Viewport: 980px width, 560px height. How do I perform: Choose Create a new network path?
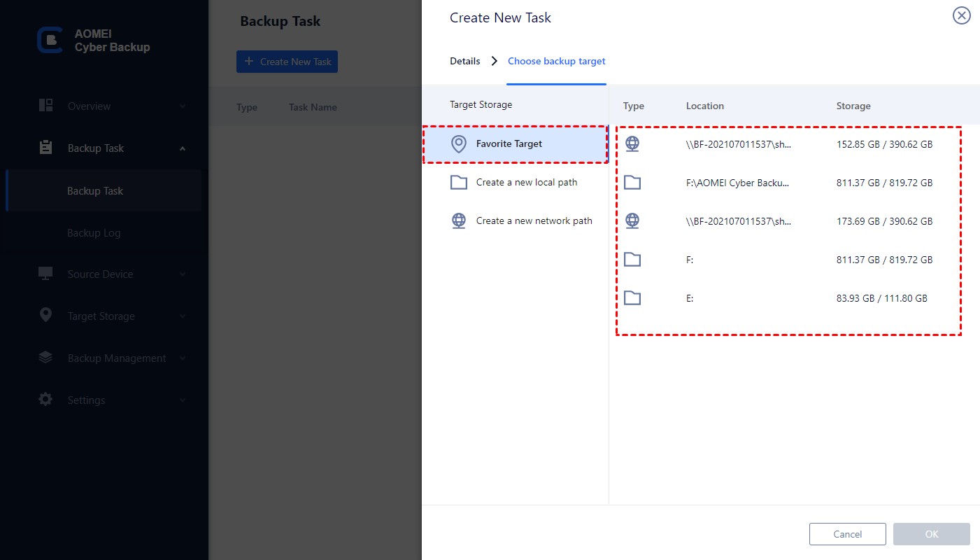pos(534,221)
